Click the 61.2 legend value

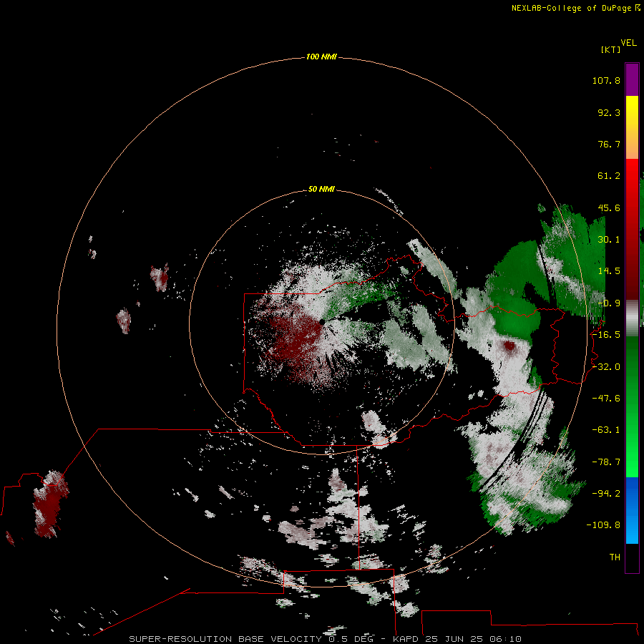(x=609, y=176)
